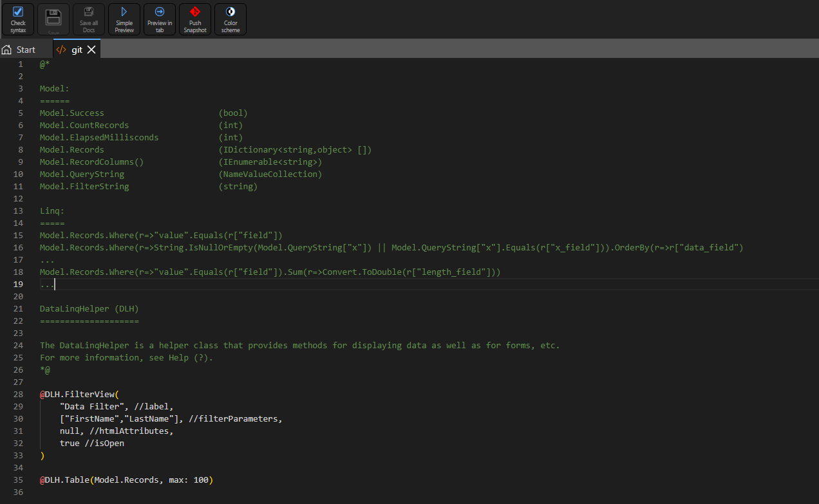Click the Push Snapshot icon
The image size is (819, 504).
195,19
